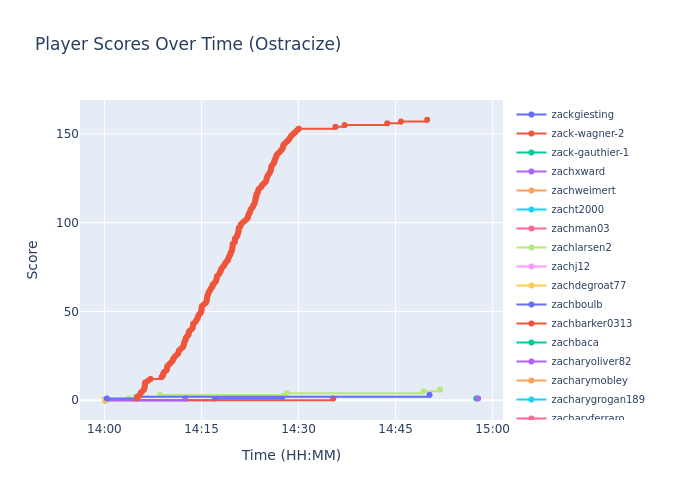Click the zacht2000 cyan legend marker
Image resolution: width=700 pixels, height=500 pixels.
coord(531,210)
